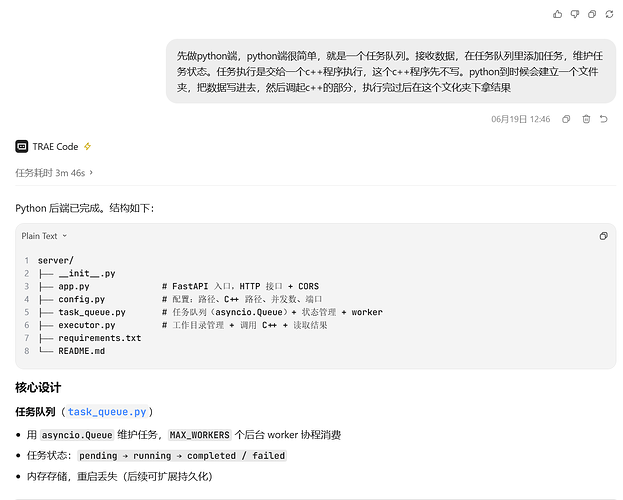Click the FastAPI 入口 comment on app.py line

tap(240, 287)
